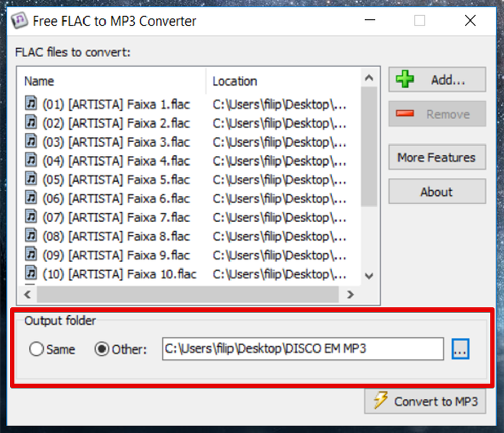The width and height of the screenshot is (504, 433).
Task: Click the horizontal scroll right arrow
Action: click(351, 294)
